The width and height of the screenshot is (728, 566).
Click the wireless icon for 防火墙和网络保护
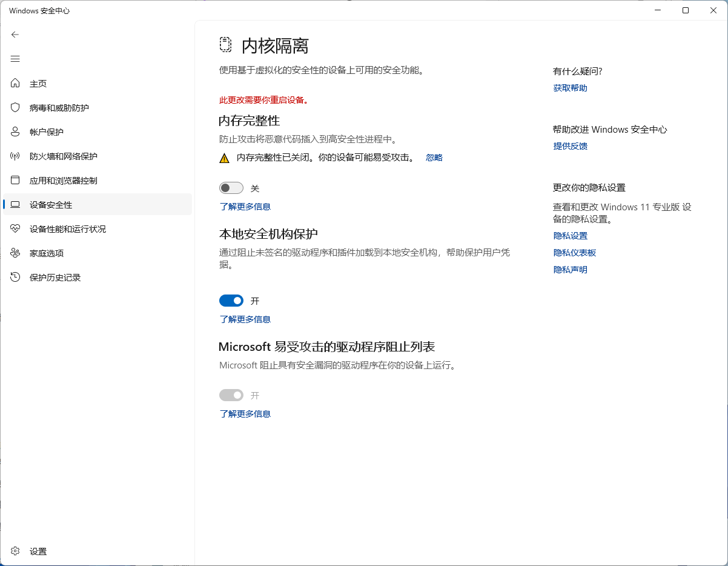point(16,156)
